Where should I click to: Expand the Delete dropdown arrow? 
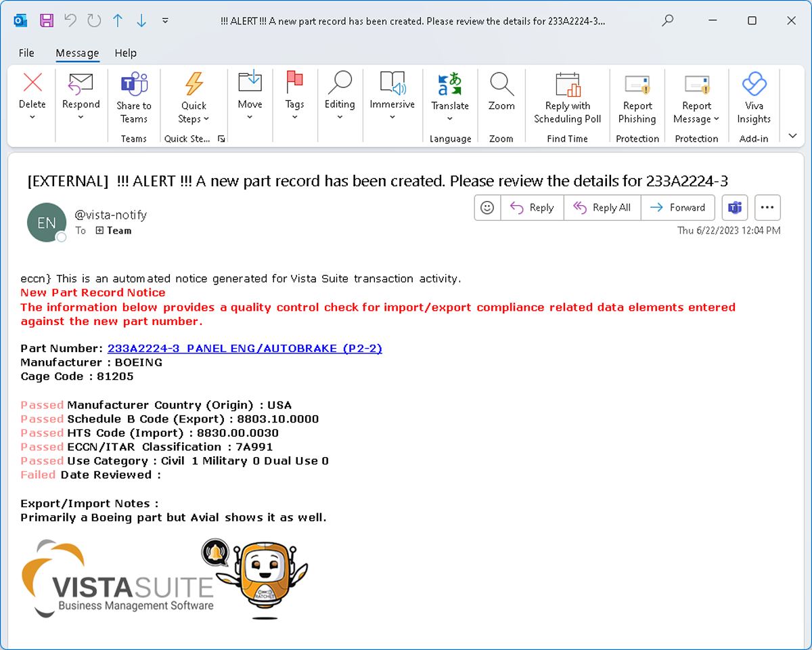point(32,118)
